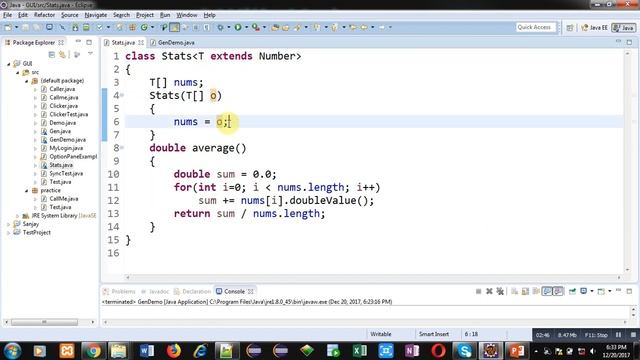Minimize the Package Explorer view

(78, 42)
